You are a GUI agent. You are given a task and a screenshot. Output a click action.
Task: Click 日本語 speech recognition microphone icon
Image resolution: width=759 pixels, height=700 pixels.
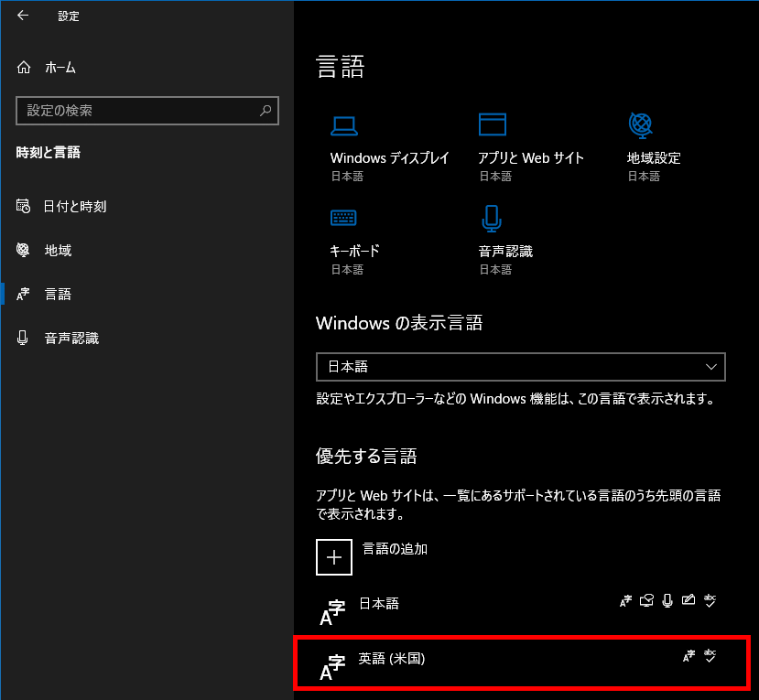[667, 601]
